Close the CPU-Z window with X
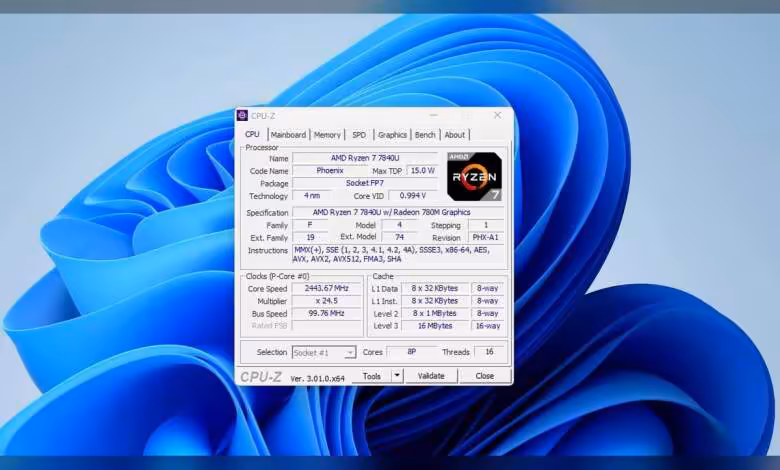Viewport: 780px width, 470px height. pos(497,115)
